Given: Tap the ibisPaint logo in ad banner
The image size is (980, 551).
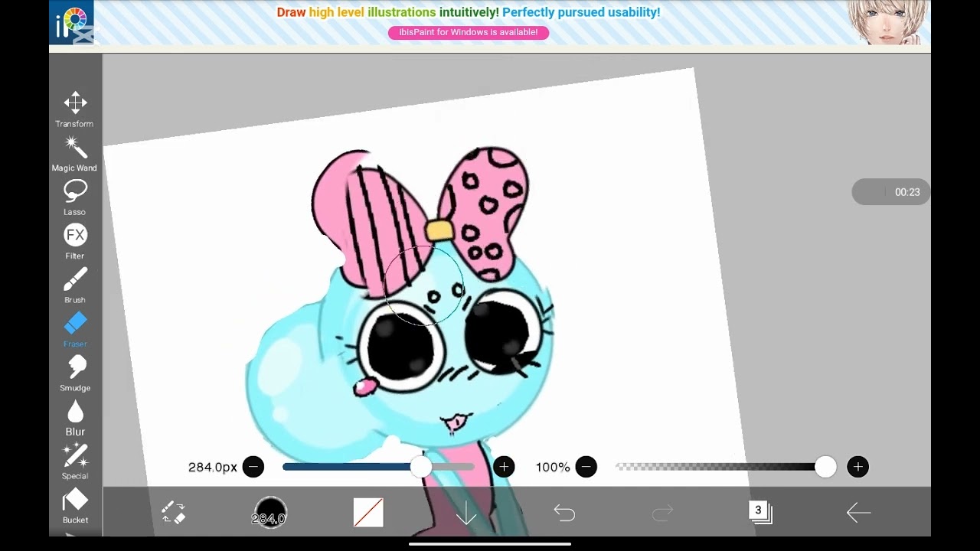Looking at the screenshot, I should pyautogui.click(x=72, y=23).
